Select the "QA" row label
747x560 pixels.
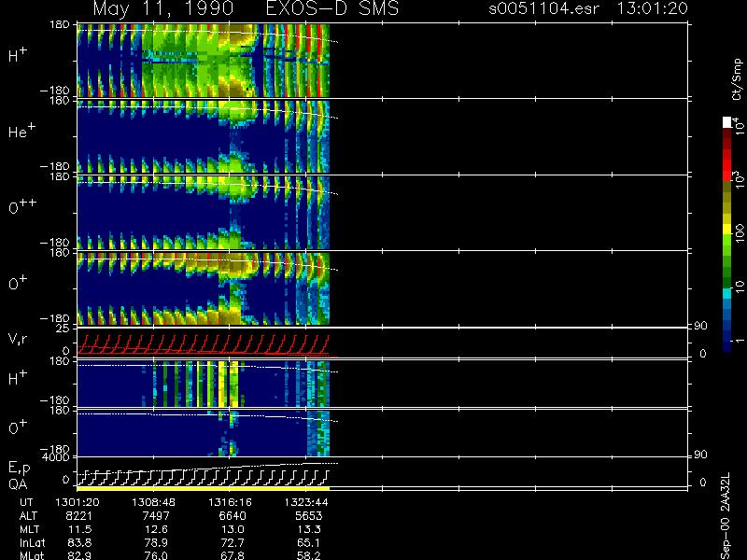coord(18,484)
